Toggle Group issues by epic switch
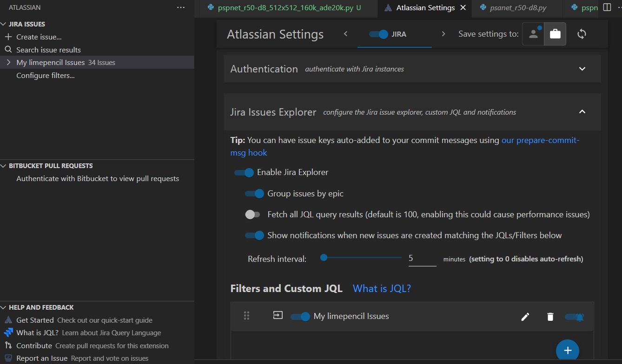The image size is (622, 364). pyautogui.click(x=254, y=193)
